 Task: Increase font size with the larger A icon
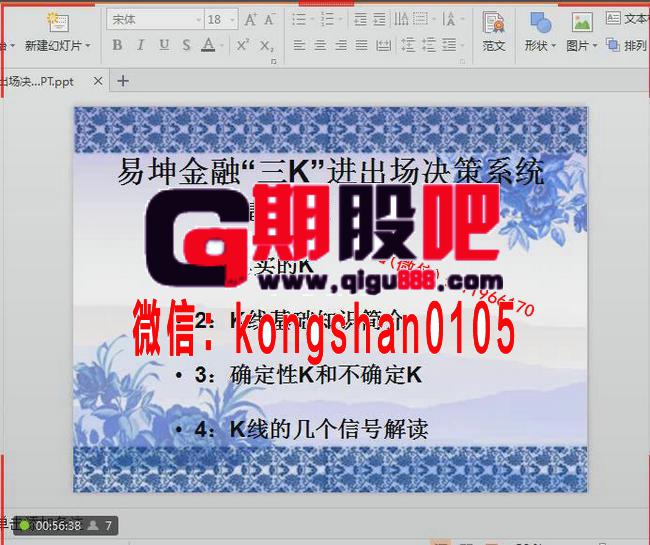tap(251, 19)
